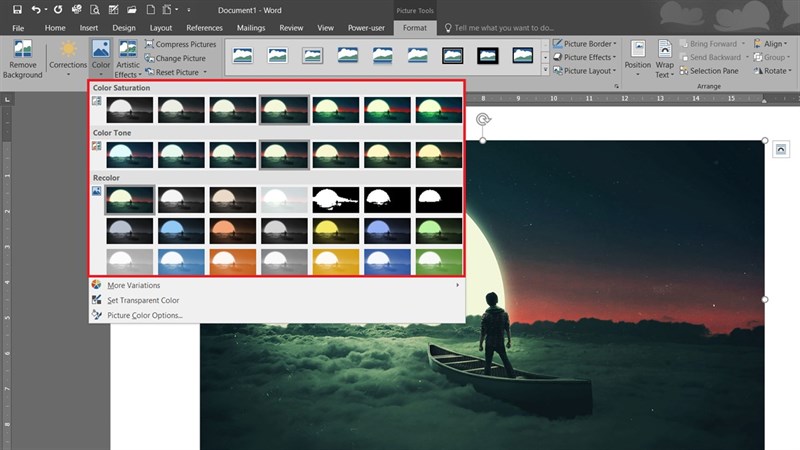Open Picture Color Options
Viewport: 800px width, 450px height.
[145, 315]
